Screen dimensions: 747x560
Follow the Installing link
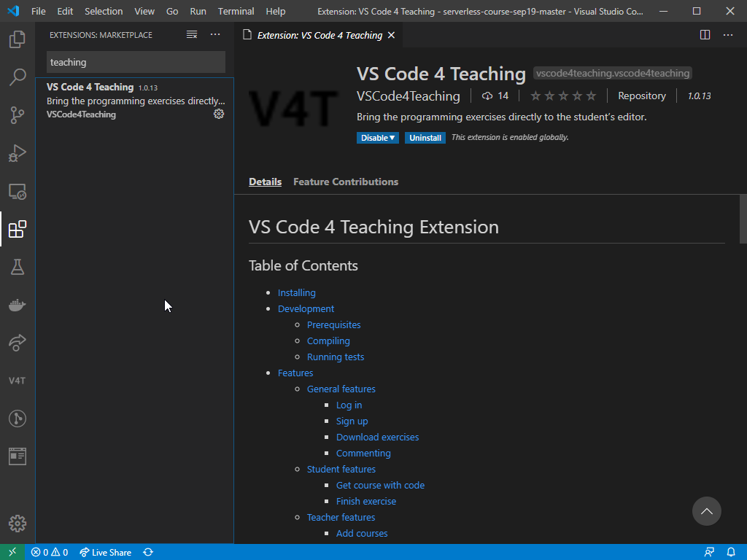click(x=296, y=293)
